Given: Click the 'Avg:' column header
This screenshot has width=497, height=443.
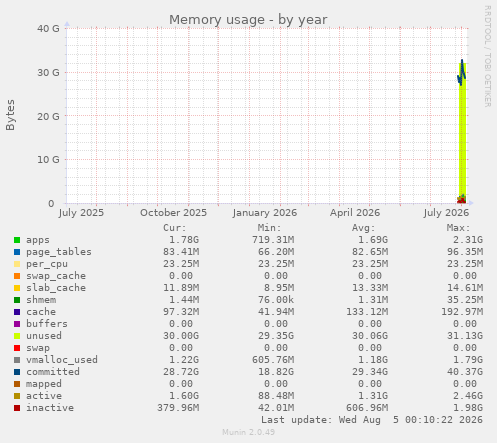Looking at the screenshot, I should [364, 228].
